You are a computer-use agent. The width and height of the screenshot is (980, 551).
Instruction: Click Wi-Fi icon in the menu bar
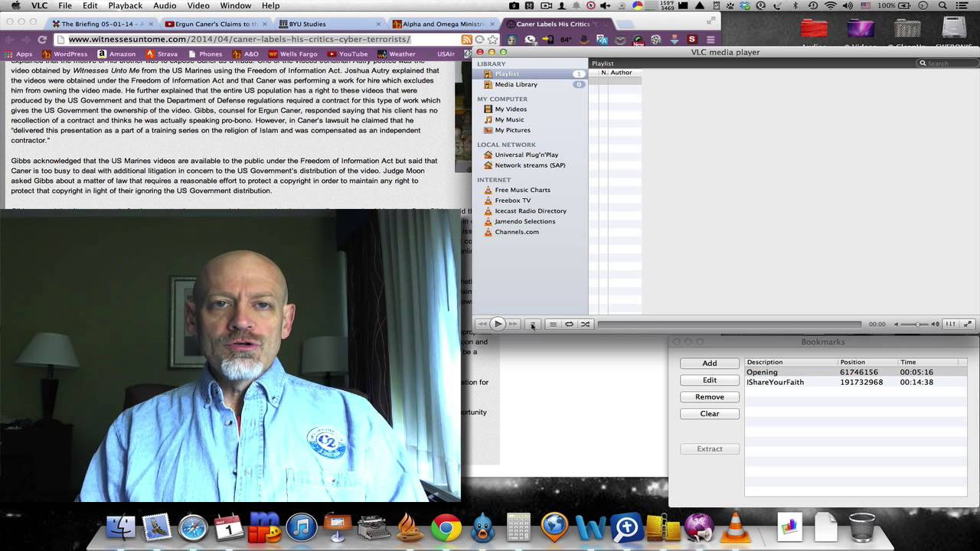[x=830, y=6]
